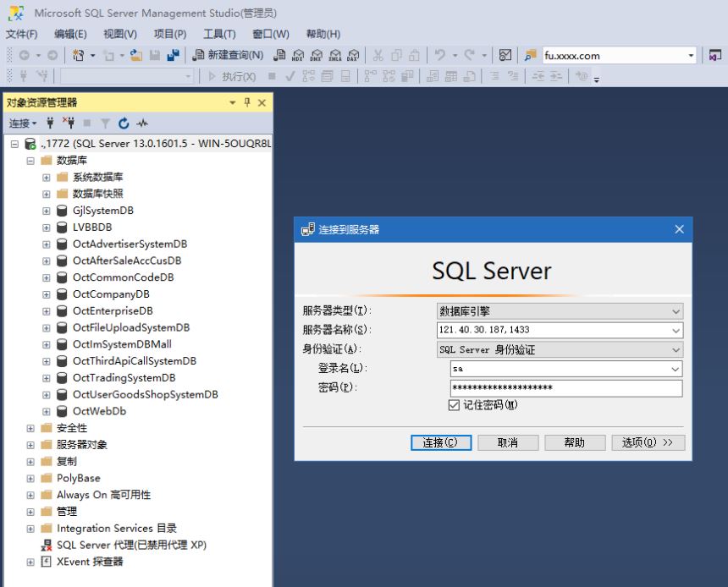Open the 文件(F) menu

pyautogui.click(x=21, y=34)
